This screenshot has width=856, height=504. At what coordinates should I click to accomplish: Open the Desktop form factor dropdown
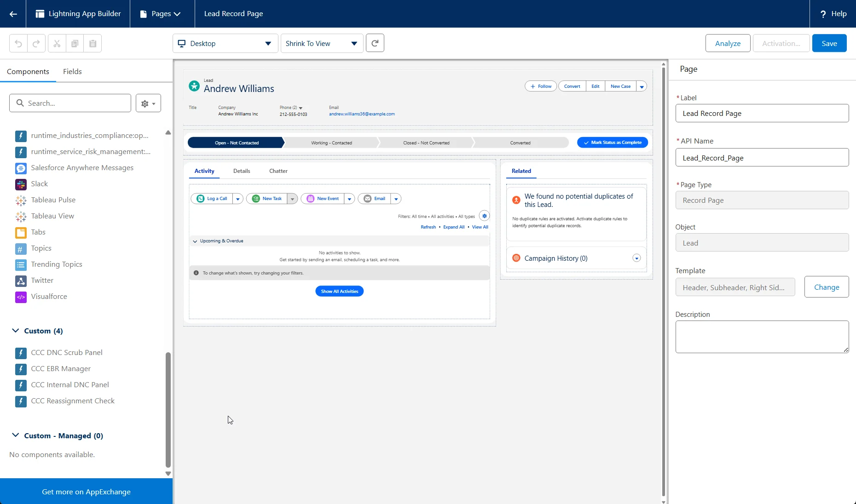[x=226, y=43]
